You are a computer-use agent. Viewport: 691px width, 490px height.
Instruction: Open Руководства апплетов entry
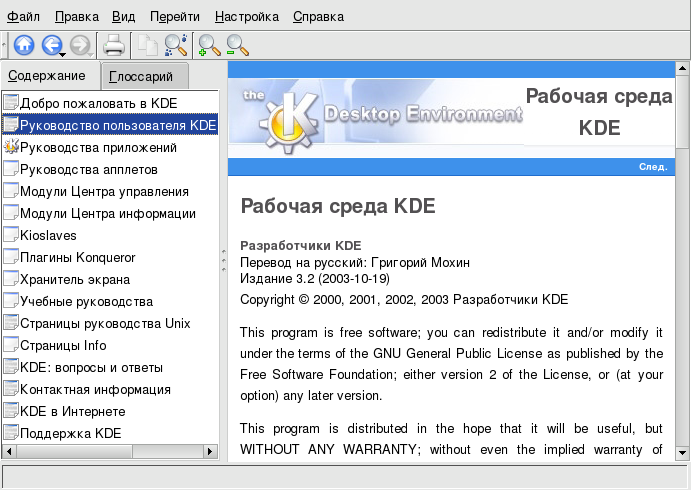tap(89, 169)
